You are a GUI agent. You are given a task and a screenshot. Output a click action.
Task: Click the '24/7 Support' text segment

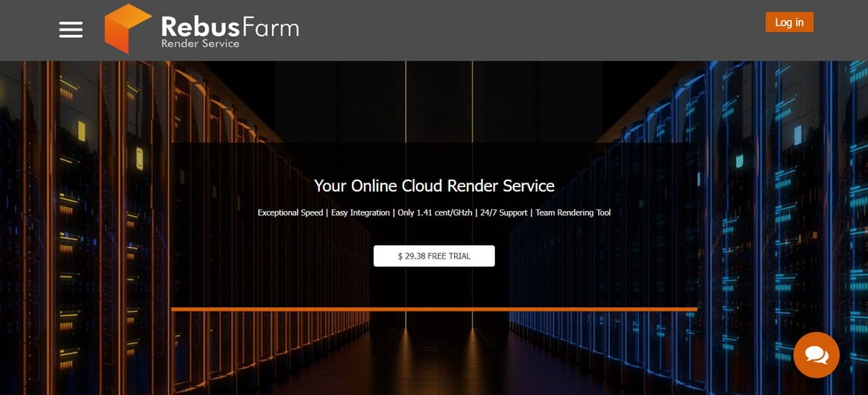click(x=503, y=213)
